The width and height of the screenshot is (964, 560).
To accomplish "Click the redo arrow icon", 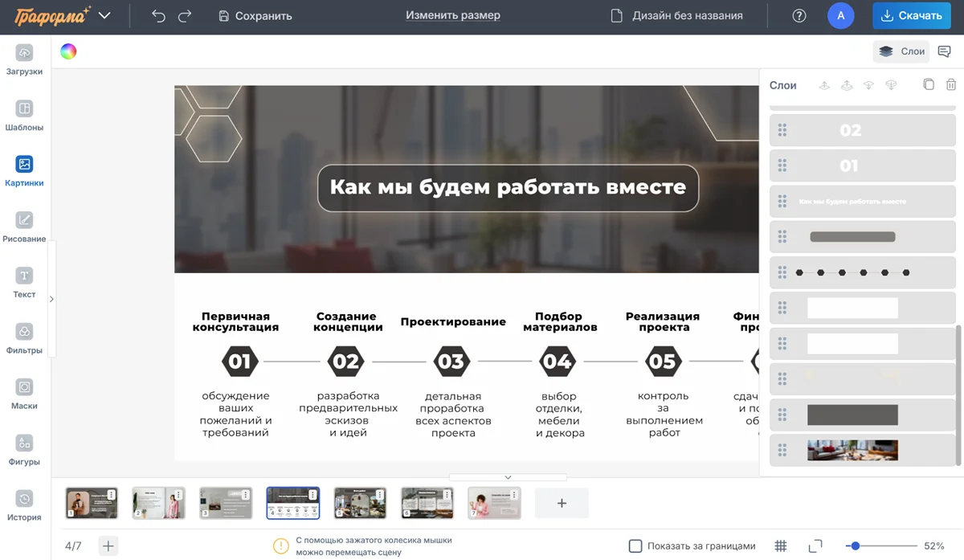I will point(185,15).
